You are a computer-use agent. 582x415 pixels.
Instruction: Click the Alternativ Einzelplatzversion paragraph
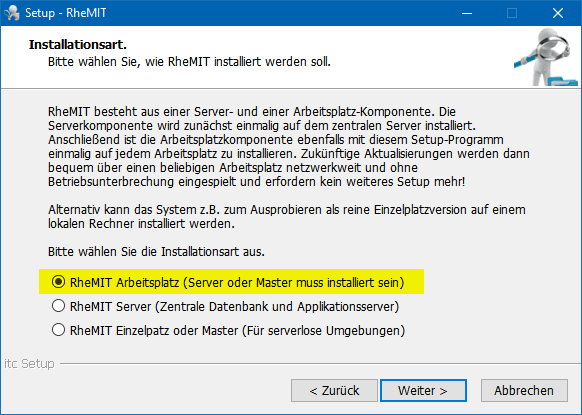287,217
